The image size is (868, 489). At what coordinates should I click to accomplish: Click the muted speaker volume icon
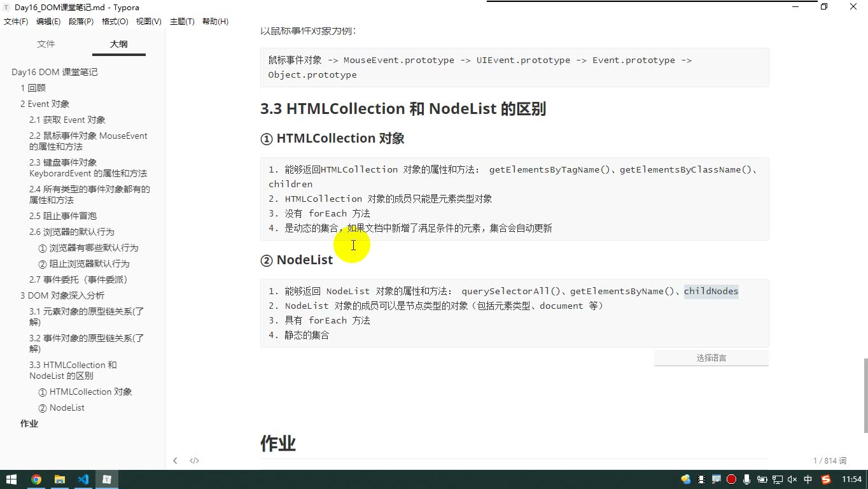[x=792, y=479]
